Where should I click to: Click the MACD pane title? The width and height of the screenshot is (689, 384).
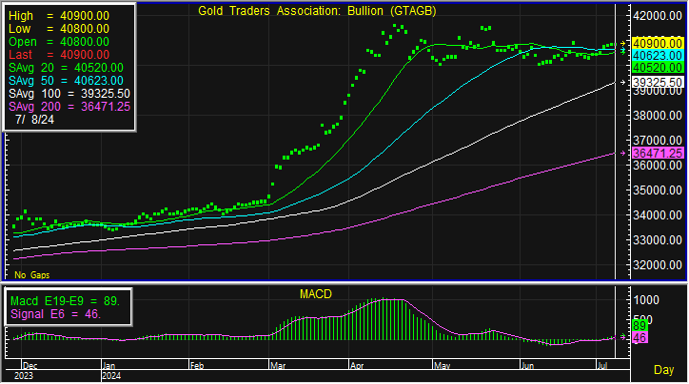tap(315, 294)
